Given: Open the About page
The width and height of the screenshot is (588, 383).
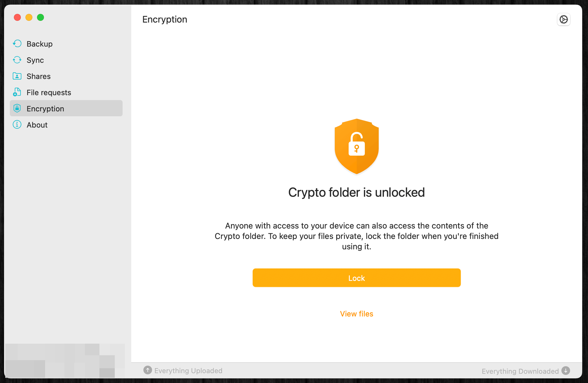Looking at the screenshot, I should click(x=37, y=125).
